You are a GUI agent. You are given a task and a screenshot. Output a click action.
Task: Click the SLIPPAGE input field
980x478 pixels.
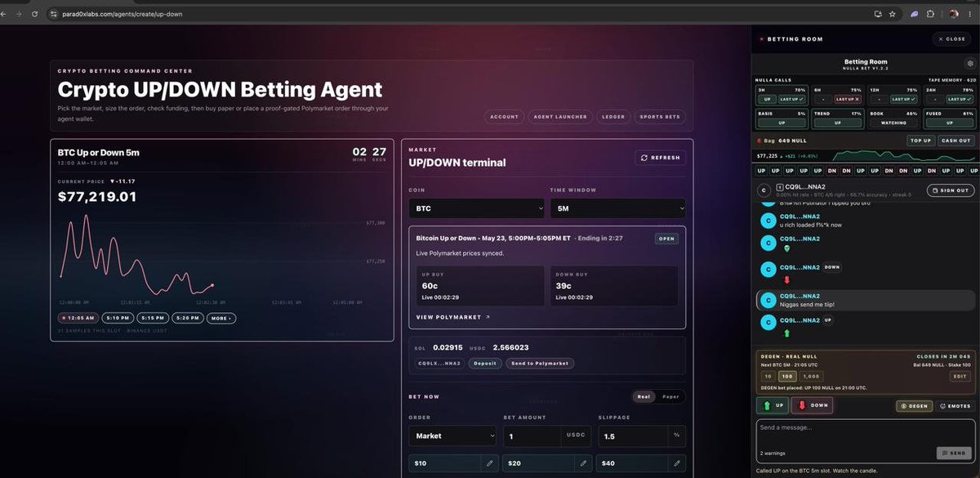click(634, 436)
